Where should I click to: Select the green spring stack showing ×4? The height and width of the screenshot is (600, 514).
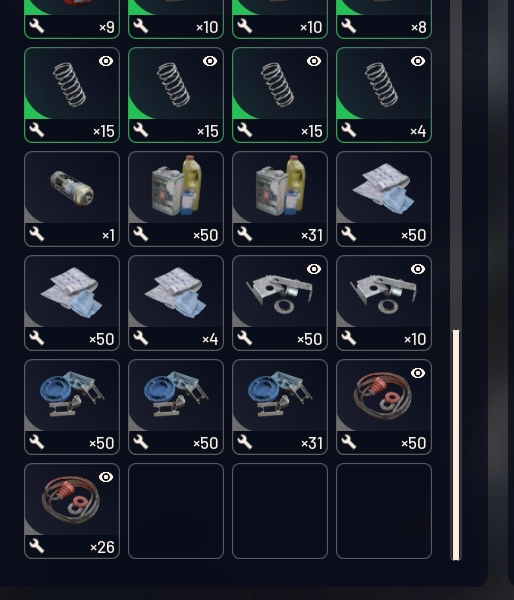point(384,95)
